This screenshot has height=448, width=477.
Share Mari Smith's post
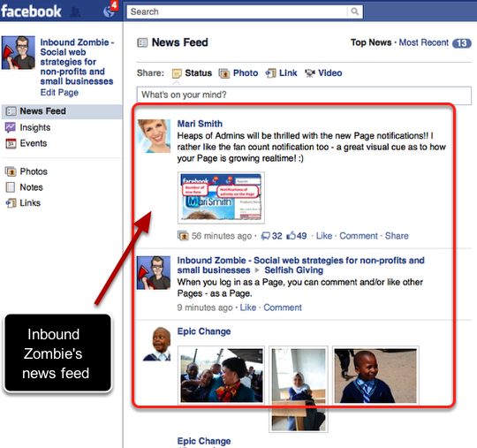click(397, 236)
